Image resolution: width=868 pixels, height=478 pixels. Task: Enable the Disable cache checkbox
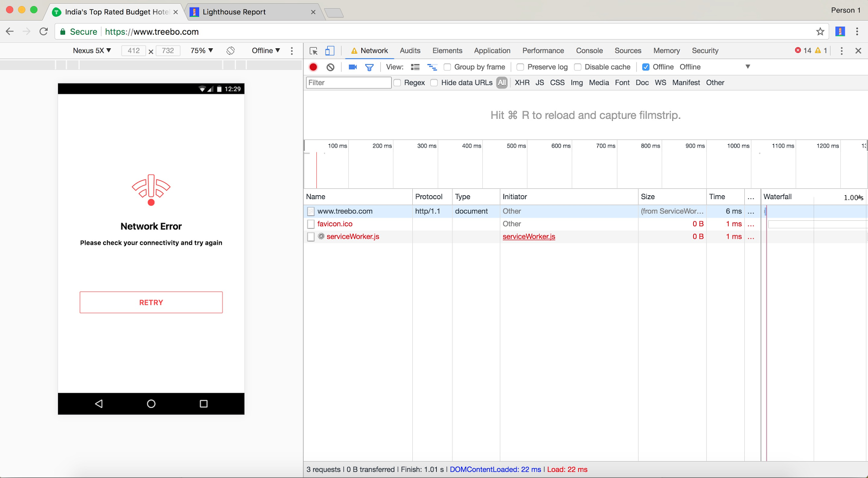tap(578, 67)
